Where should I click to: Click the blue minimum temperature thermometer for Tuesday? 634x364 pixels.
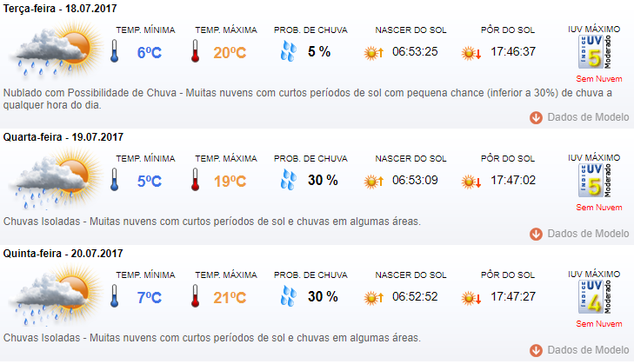click(115, 51)
